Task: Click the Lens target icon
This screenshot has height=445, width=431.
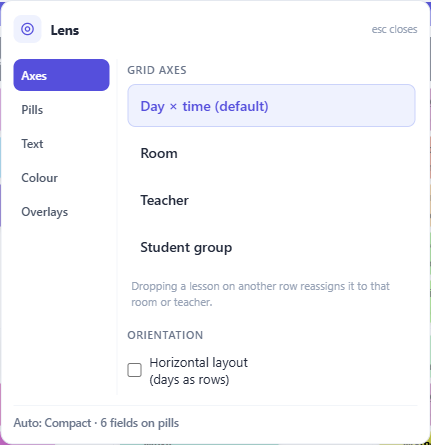Action: pos(27,29)
